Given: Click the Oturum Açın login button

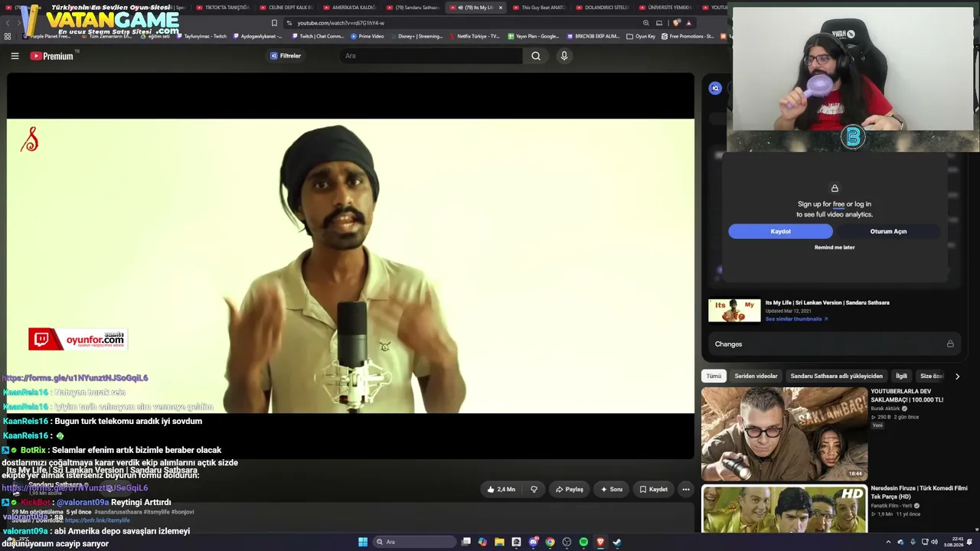Looking at the screenshot, I should point(888,231).
